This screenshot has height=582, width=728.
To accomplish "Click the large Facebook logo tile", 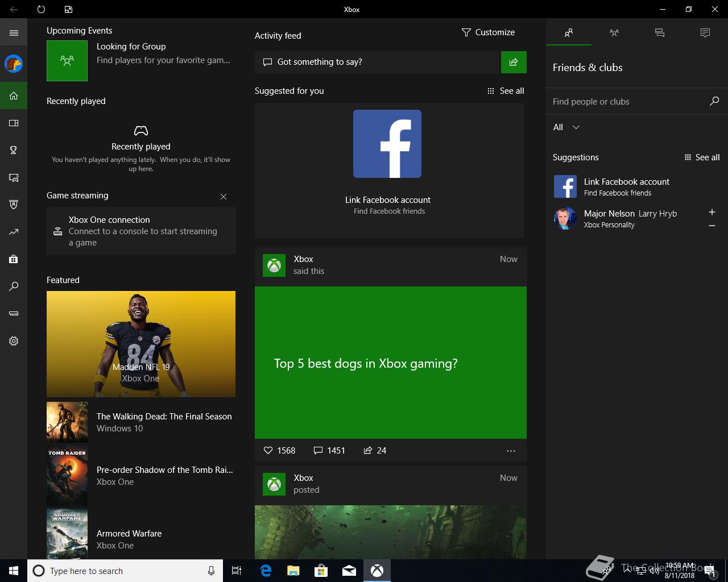I will click(387, 144).
